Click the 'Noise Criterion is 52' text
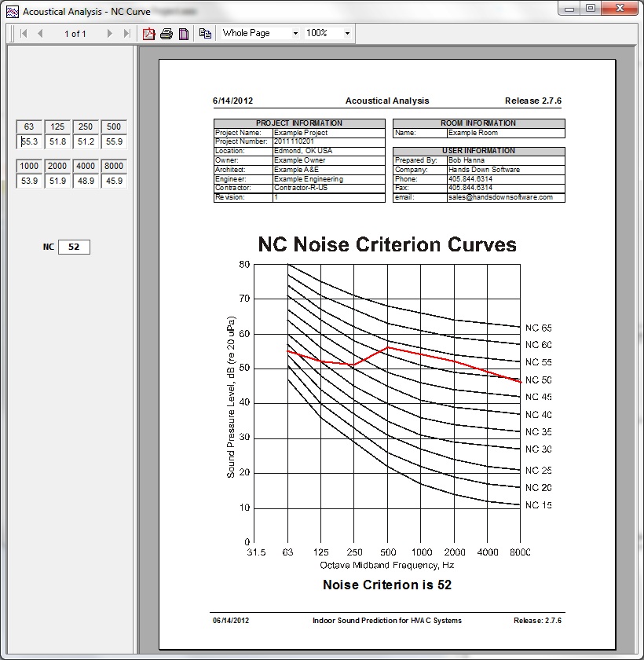This screenshot has width=644, height=660. pyautogui.click(x=387, y=585)
